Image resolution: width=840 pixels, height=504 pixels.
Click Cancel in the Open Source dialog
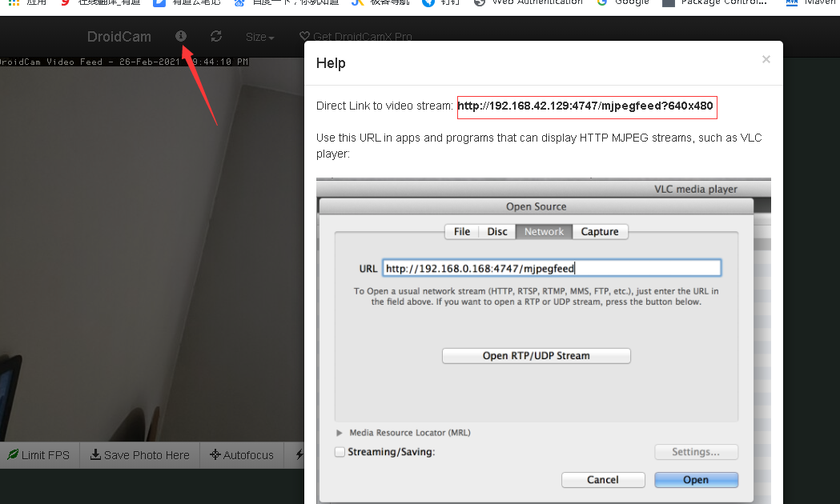click(x=603, y=480)
